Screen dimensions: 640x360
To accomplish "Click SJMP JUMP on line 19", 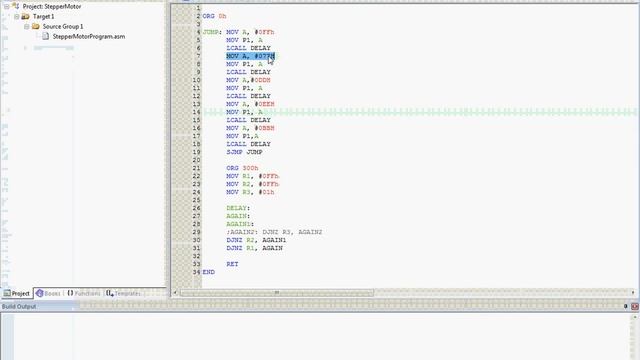I will [x=244, y=152].
